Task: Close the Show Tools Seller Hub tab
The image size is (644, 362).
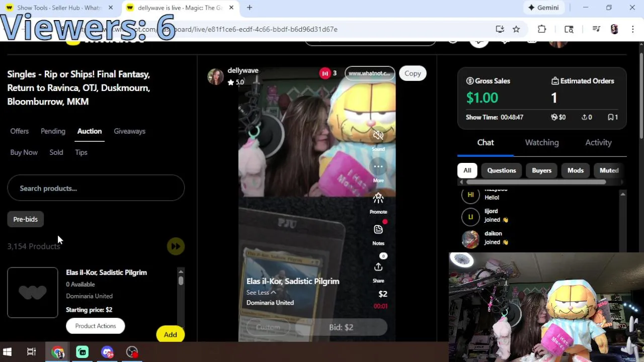Action: coord(111,8)
